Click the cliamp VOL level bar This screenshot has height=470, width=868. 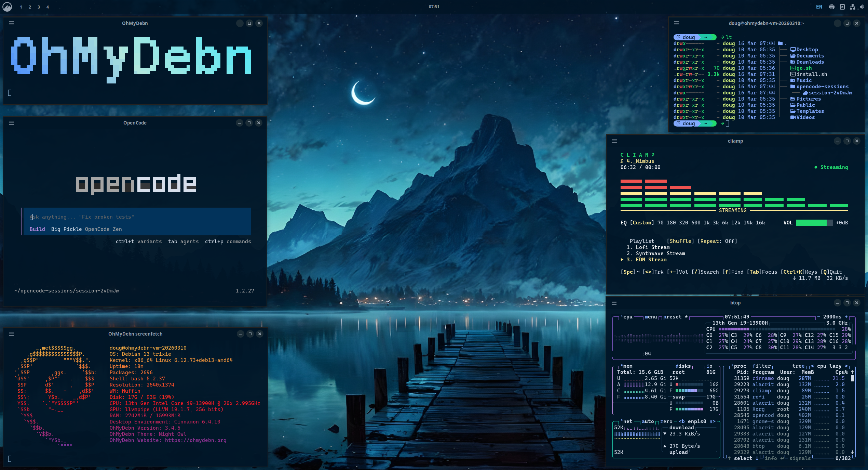click(814, 223)
